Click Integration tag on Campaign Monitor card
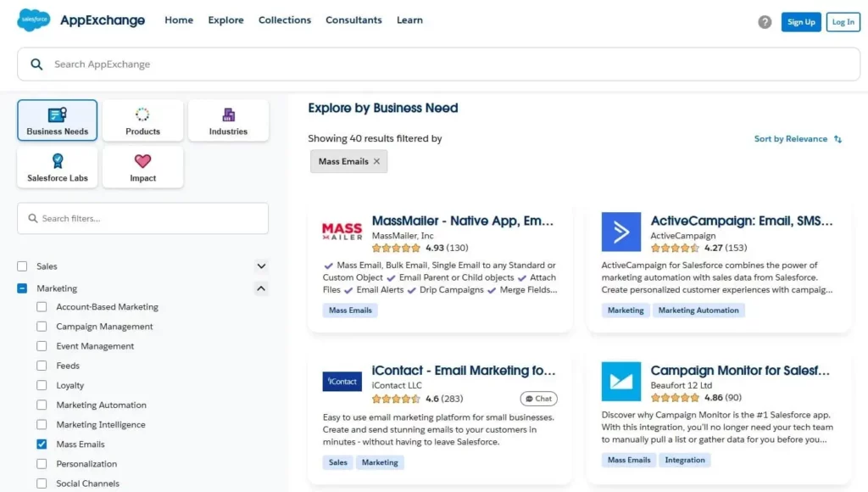Viewport: 868px width, 492px height. coord(685,460)
